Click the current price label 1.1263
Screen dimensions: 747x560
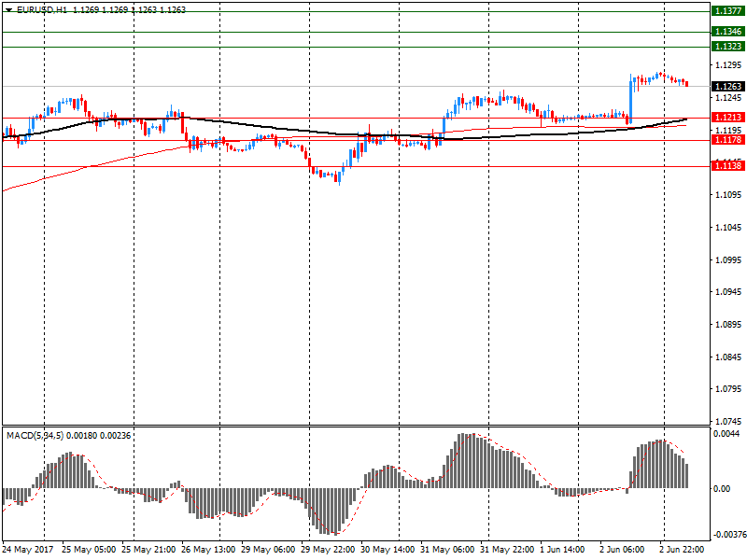pos(728,86)
